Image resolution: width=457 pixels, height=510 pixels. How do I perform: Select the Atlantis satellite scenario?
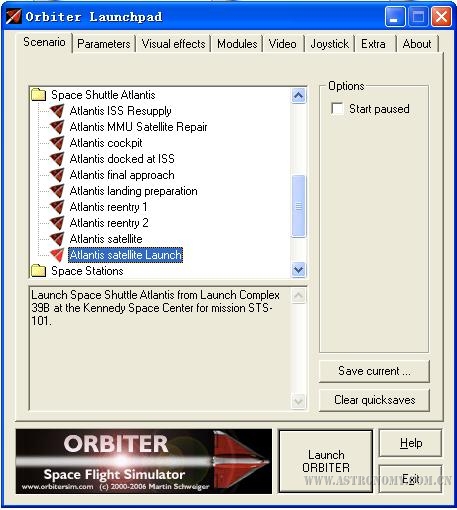tap(106, 239)
